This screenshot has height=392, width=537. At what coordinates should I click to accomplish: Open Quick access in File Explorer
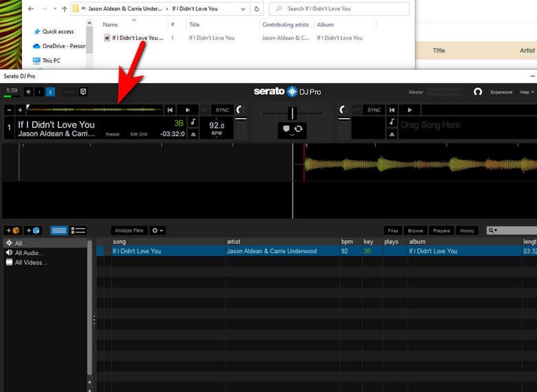54,32
